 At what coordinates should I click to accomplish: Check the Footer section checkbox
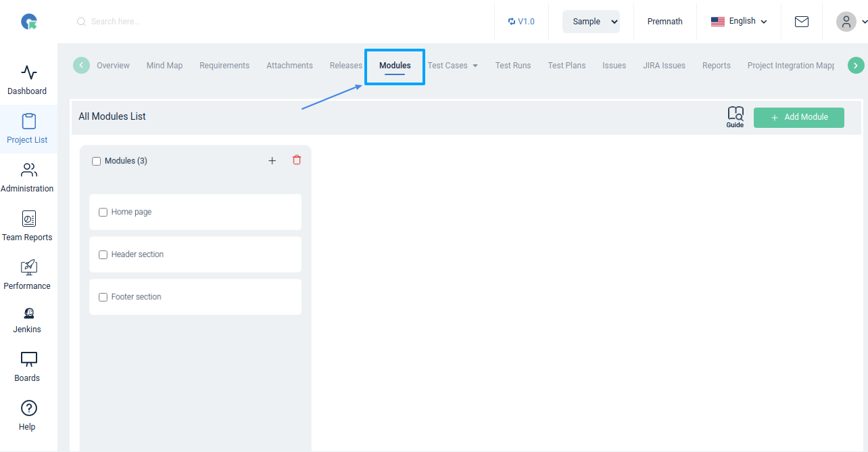(x=103, y=297)
